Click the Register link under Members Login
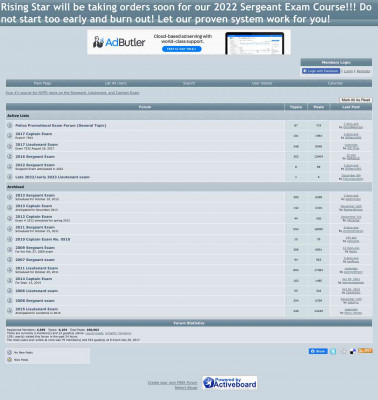 (363, 71)
